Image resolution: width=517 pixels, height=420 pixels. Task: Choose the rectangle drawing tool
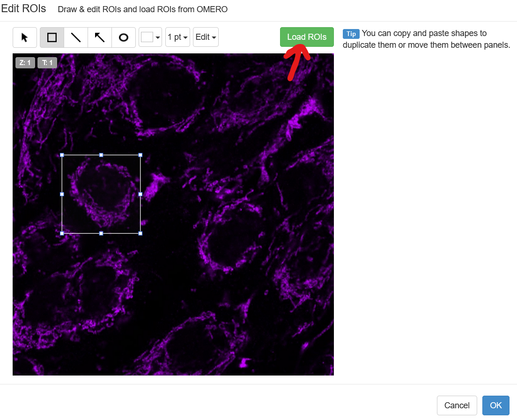(52, 37)
